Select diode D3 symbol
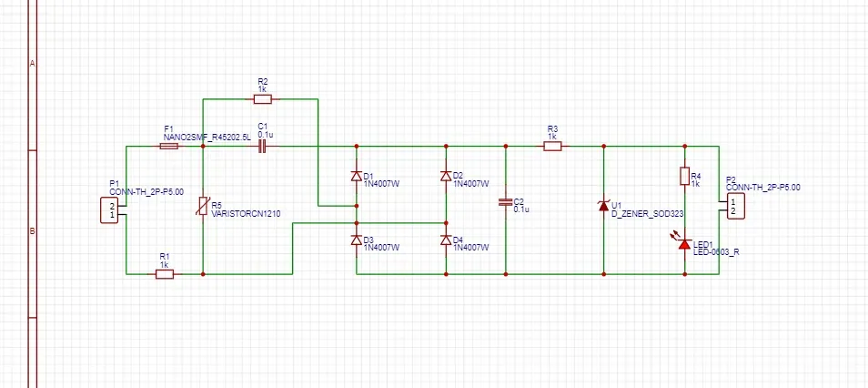 (356, 240)
